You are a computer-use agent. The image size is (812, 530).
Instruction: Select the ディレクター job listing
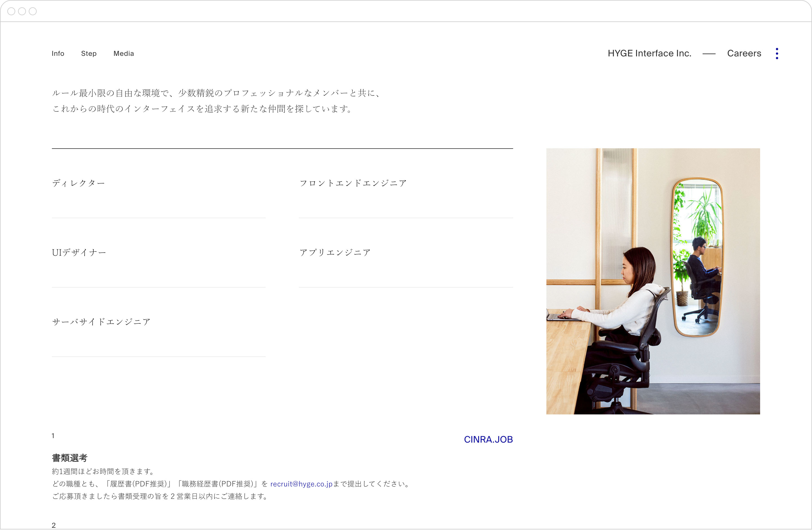78,183
